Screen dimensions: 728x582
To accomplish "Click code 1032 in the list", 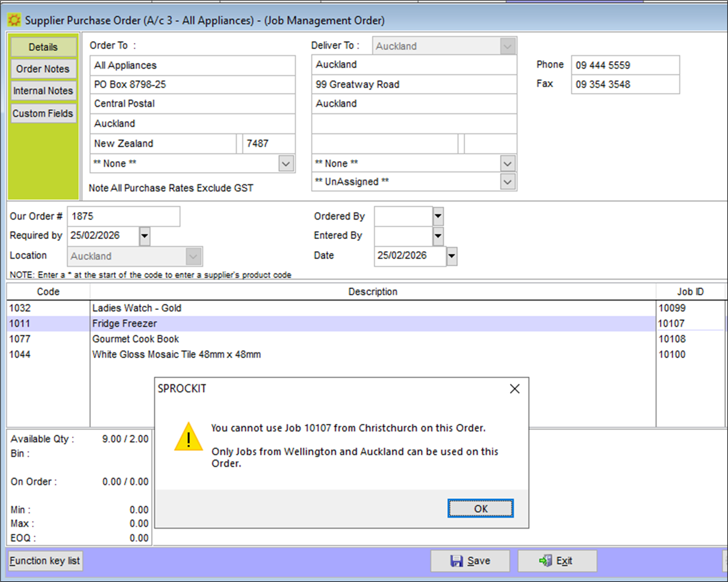I will pos(20,308).
